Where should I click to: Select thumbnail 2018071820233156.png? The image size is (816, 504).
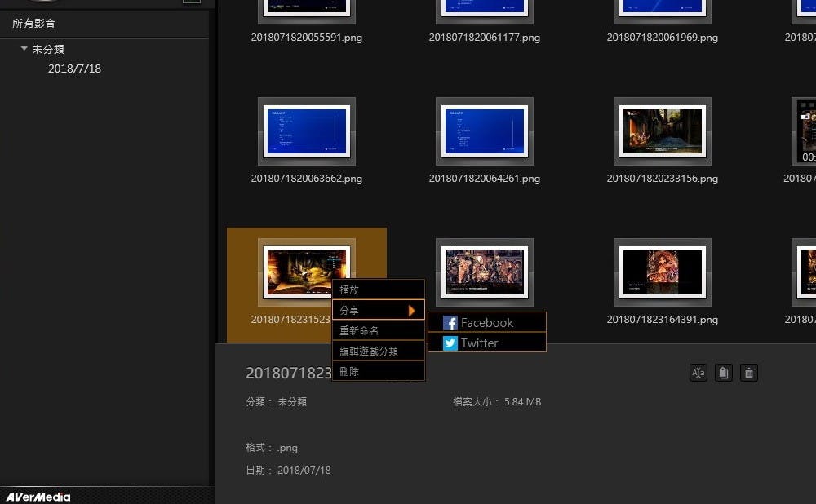pyautogui.click(x=662, y=131)
